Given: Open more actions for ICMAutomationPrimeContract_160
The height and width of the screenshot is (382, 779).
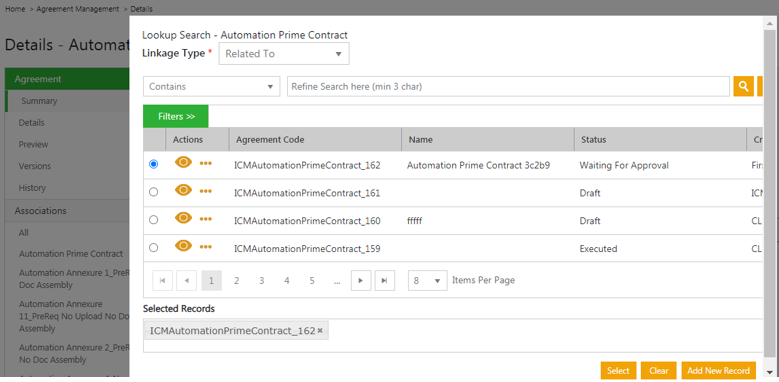Looking at the screenshot, I should [206, 219].
